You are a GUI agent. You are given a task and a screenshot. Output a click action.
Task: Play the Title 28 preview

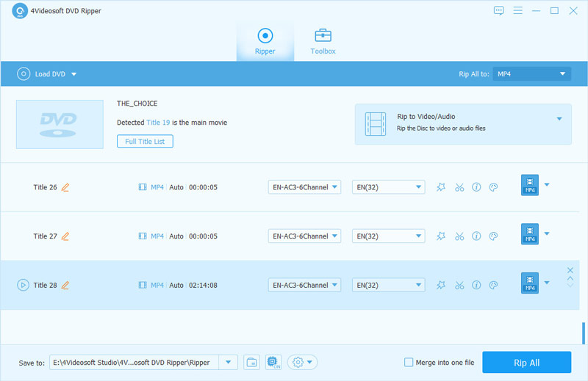(23, 285)
